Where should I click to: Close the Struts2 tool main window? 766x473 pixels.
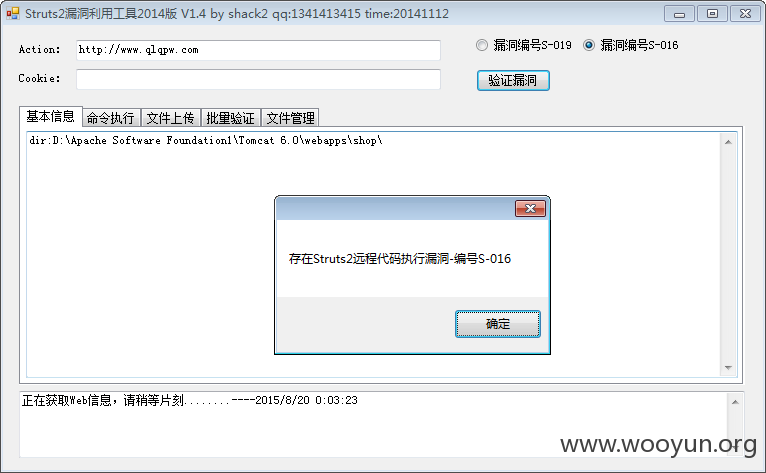[745, 14]
